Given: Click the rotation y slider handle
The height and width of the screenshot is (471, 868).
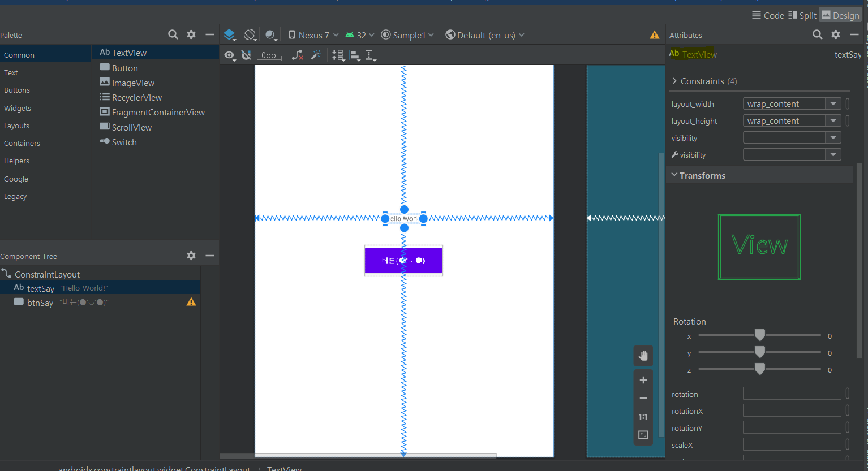Looking at the screenshot, I should tap(760, 352).
